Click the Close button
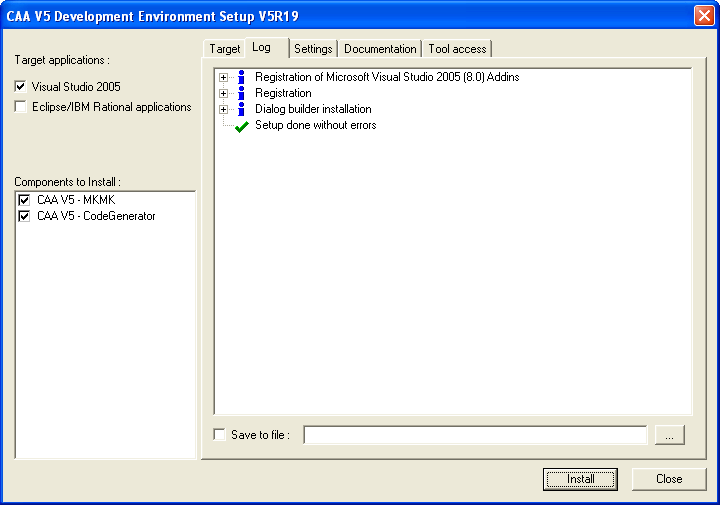This screenshot has width=720, height=505. (x=669, y=479)
